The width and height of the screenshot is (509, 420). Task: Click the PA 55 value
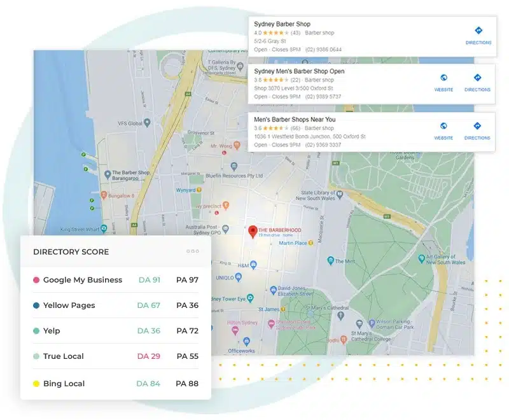click(188, 356)
